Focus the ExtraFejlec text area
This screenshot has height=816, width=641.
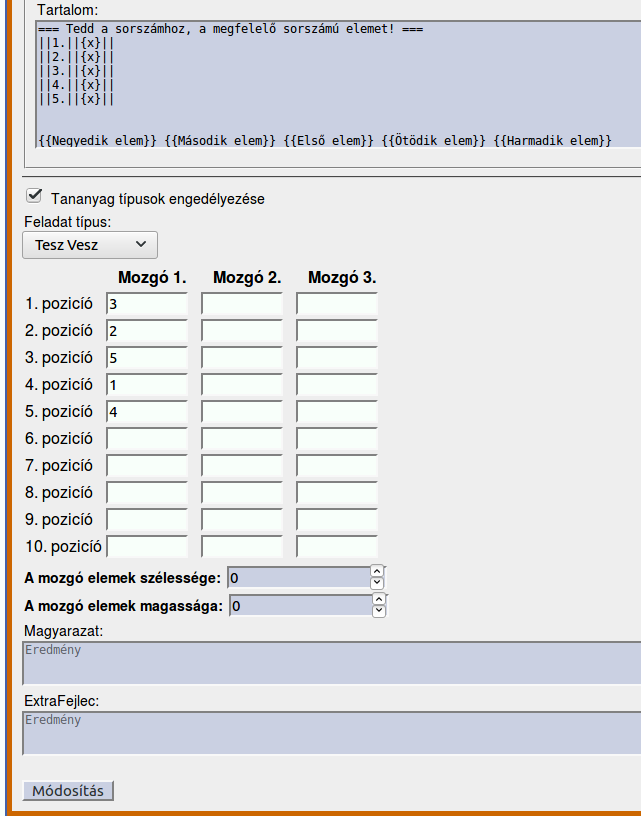click(330, 733)
